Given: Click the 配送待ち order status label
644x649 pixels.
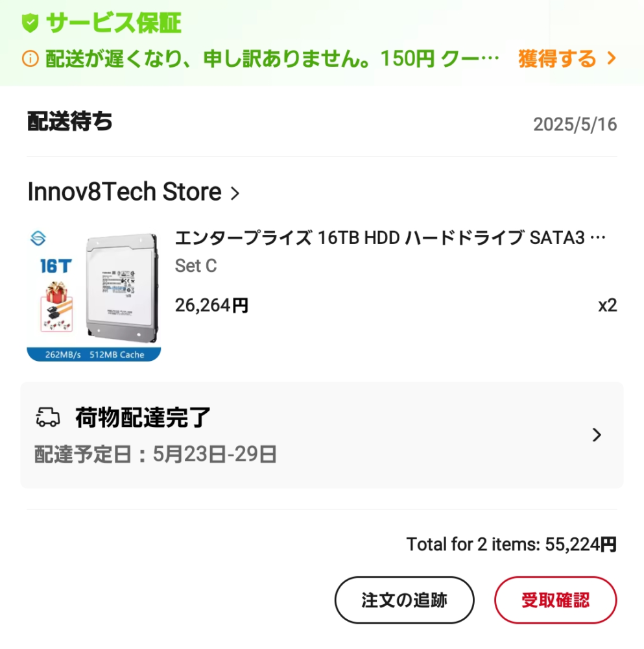Looking at the screenshot, I should [70, 121].
